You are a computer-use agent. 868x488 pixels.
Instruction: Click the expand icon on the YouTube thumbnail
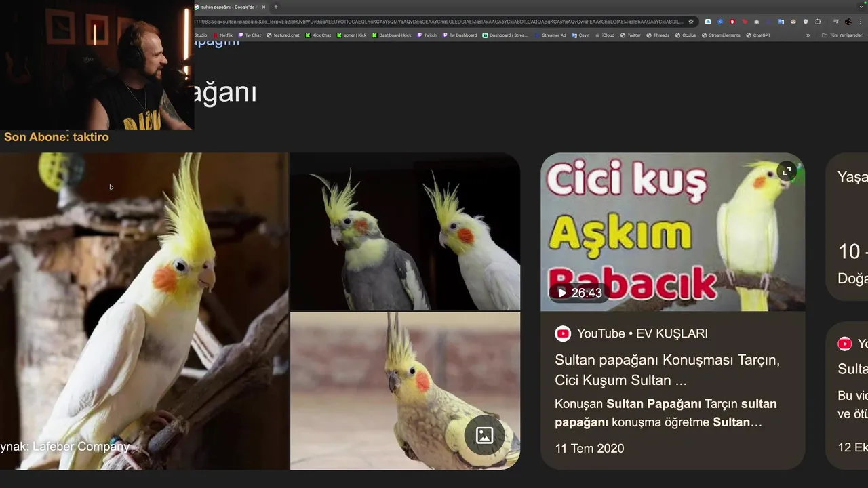(x=786, y=171)
